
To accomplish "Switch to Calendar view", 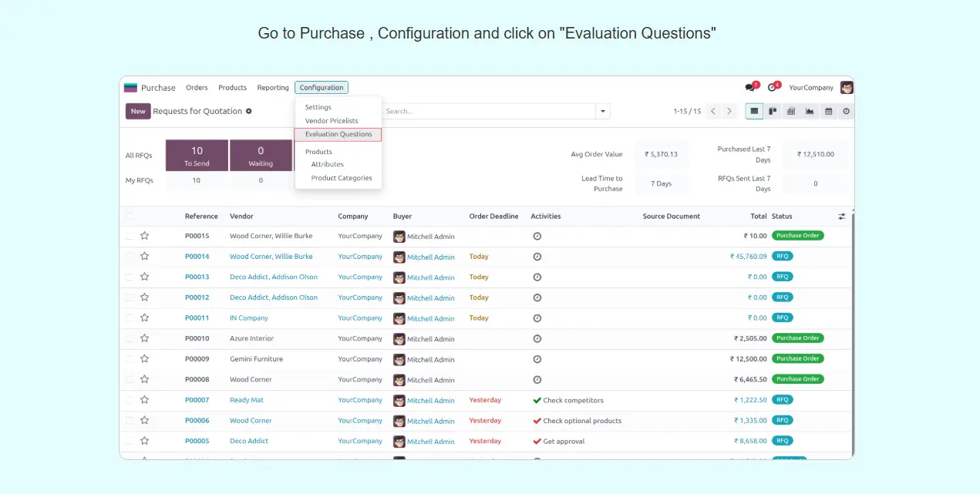I will point(828,112).
